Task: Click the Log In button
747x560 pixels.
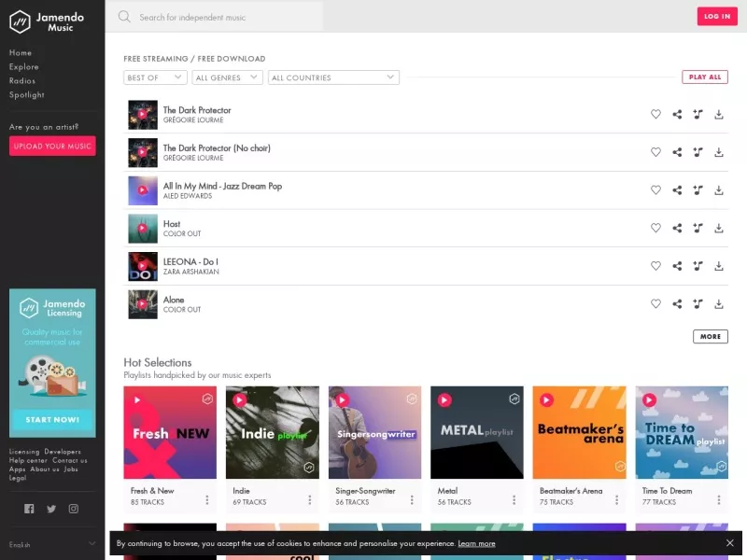Action: click(717, 16)
